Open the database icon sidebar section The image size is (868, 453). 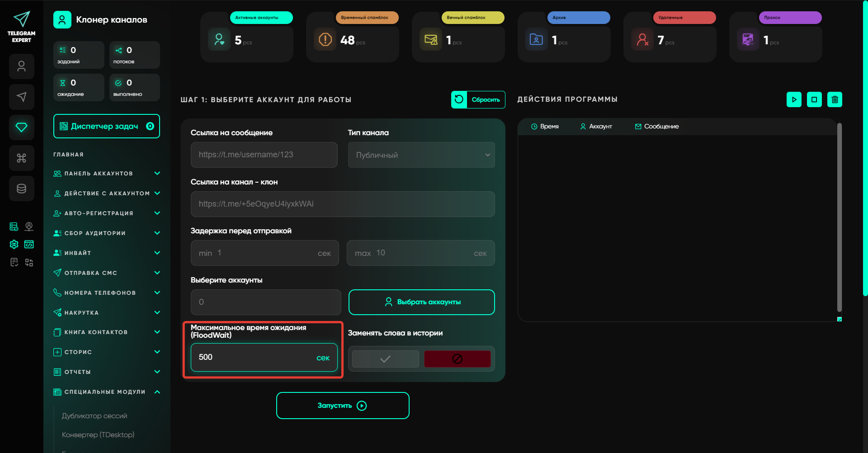[22, 189]
